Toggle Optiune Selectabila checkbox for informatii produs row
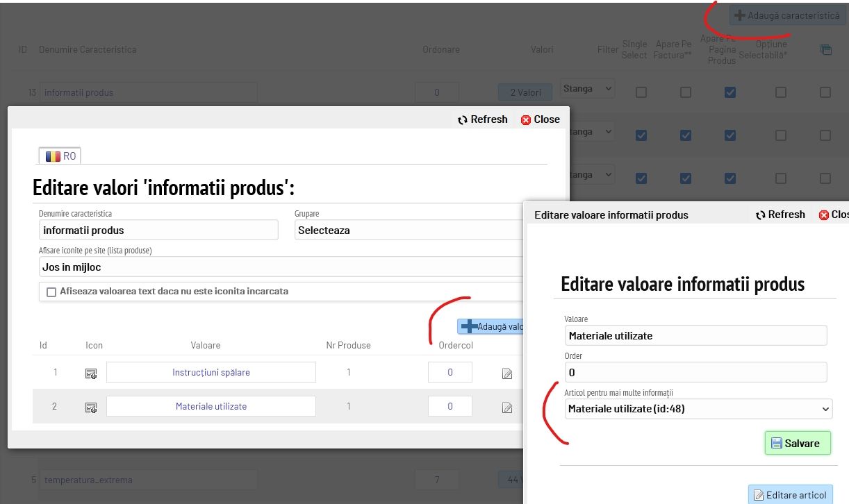 [781, 92]
